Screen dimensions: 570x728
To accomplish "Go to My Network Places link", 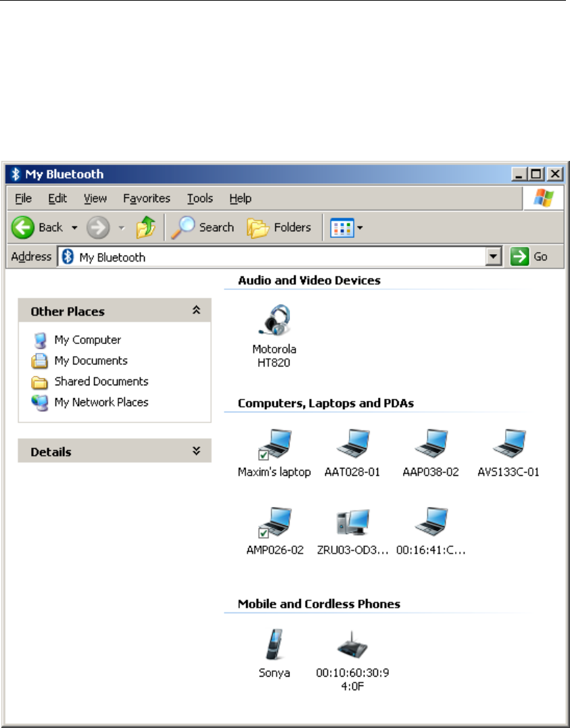I will pyautogui.click(x=101, y=402).
